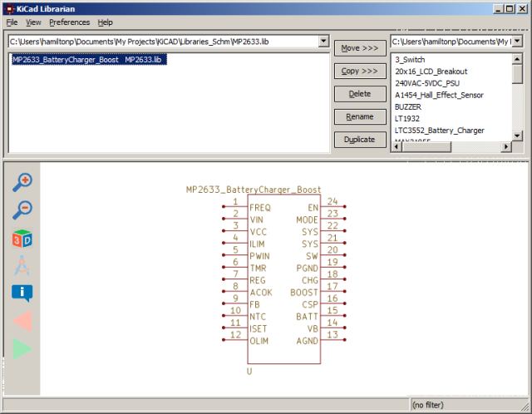This screenshot has height=414, width=532.
Task: Select LTC3552_Battery_Charger in right list
Action: [440, 131]
